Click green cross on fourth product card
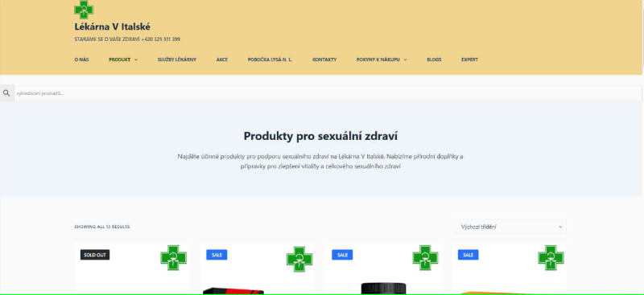The image size is (644, 295). point(551,258)
